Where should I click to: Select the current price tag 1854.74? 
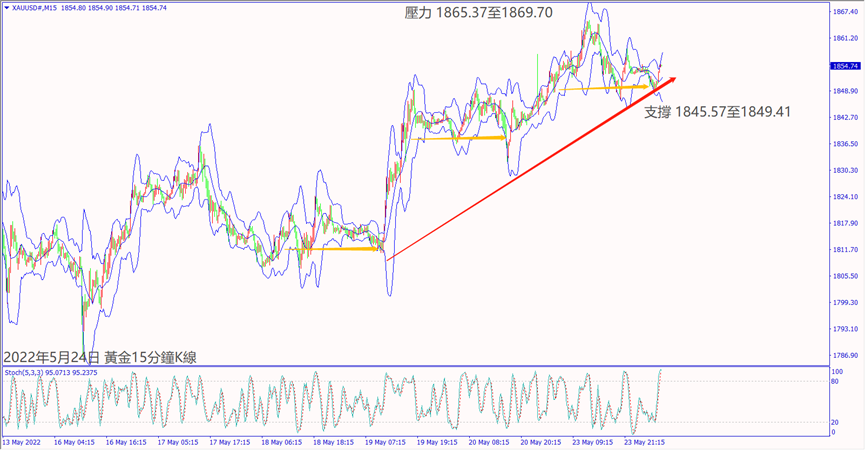[x=844, y=65]
